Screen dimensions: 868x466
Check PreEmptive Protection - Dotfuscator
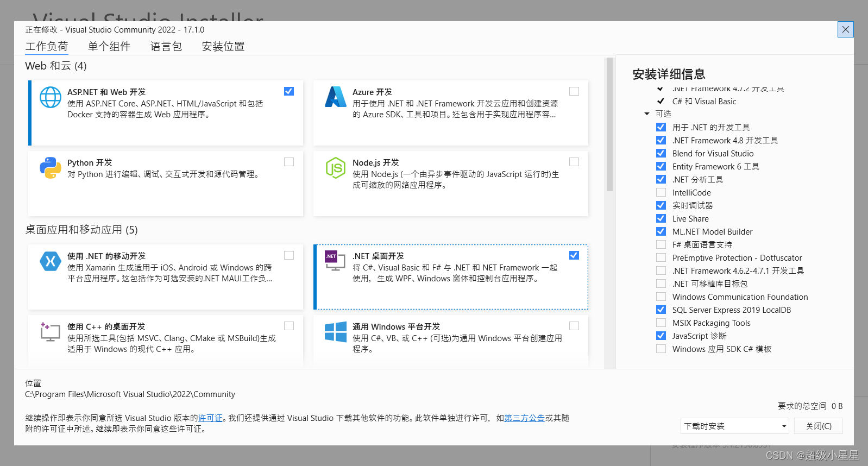point(661,257)
